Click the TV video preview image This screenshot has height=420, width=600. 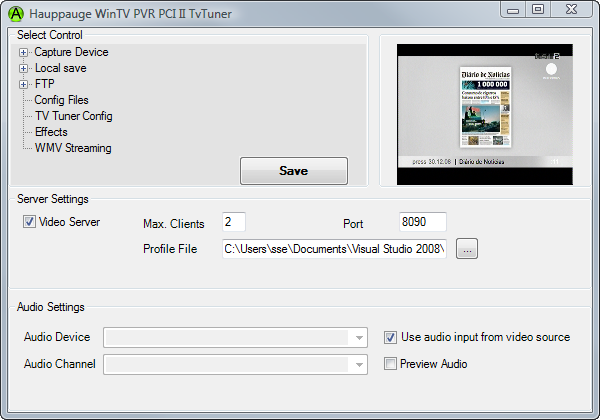(484, 114)
